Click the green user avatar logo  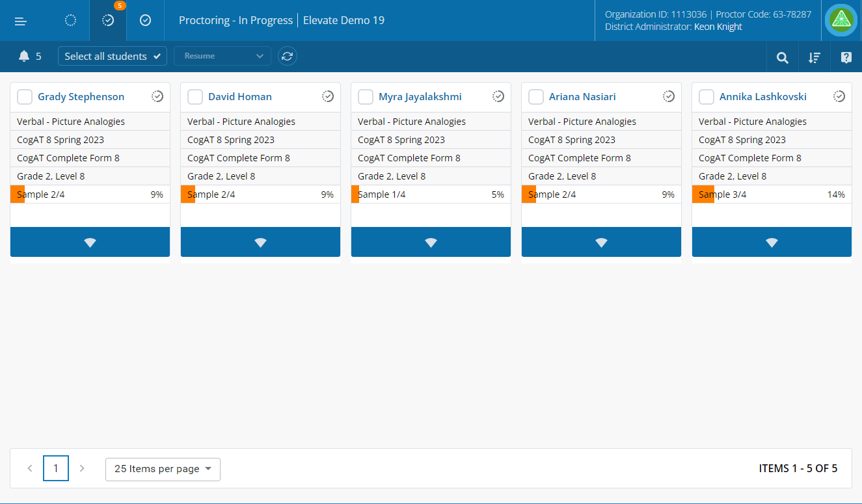[841, 20]
